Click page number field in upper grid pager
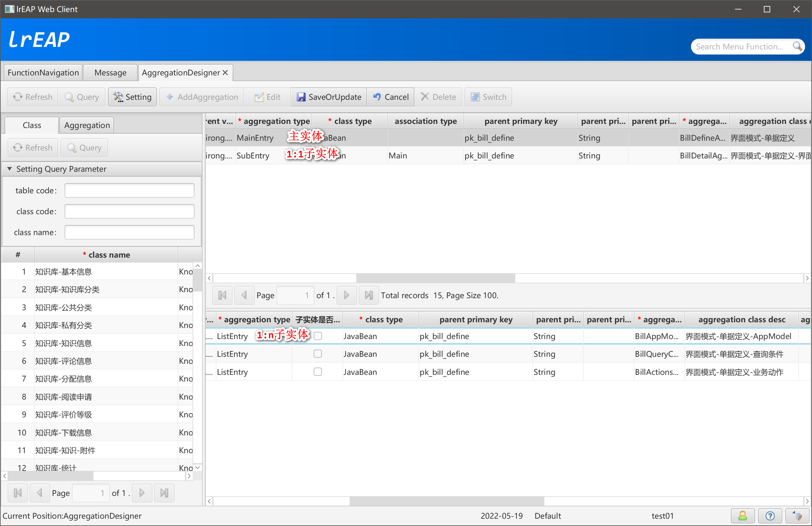This screenshot has width=812, height=526. 295,295
